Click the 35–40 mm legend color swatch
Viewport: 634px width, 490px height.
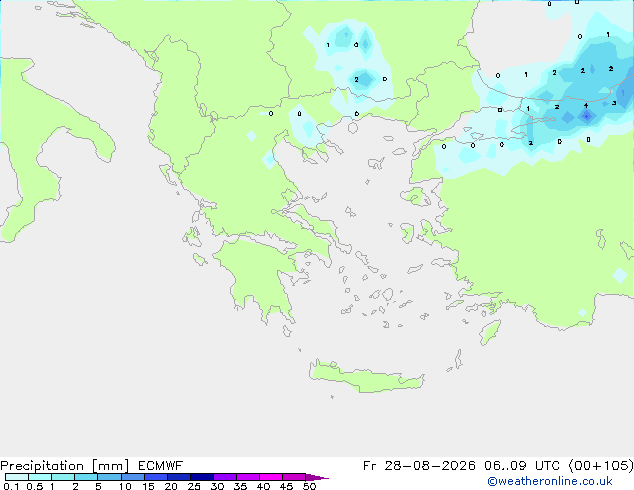point(247,477)
